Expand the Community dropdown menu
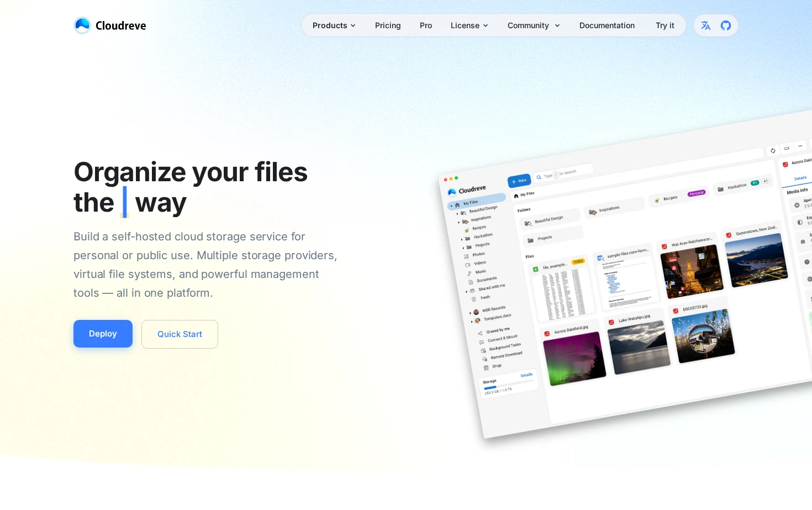 (534, 25)
